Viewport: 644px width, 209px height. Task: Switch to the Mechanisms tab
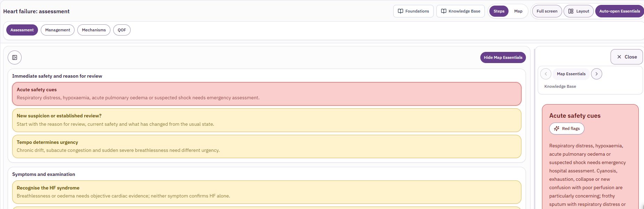point(94,30)
